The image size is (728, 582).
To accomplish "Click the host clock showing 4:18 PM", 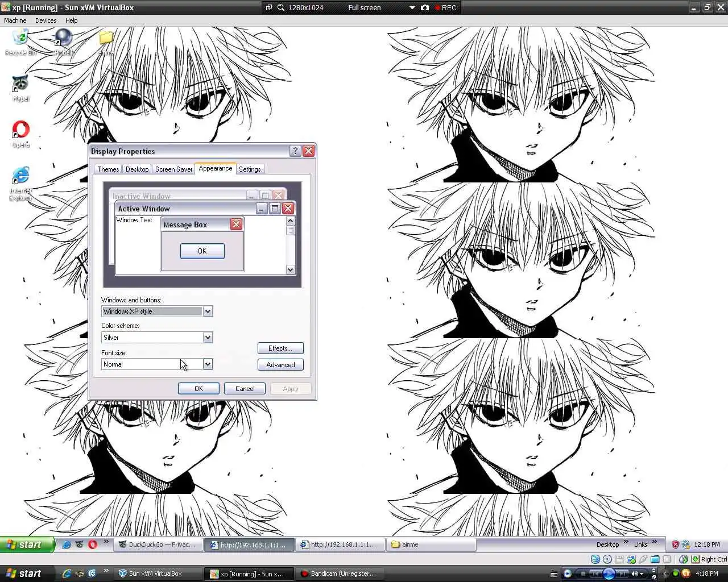I will (x=707, y=573).
